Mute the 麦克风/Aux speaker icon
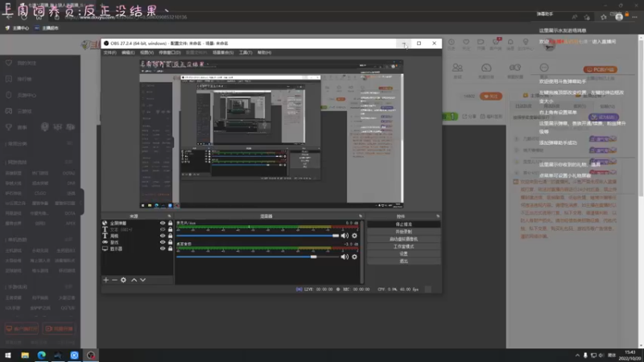644x362 pixels. [x=345, y=236]
